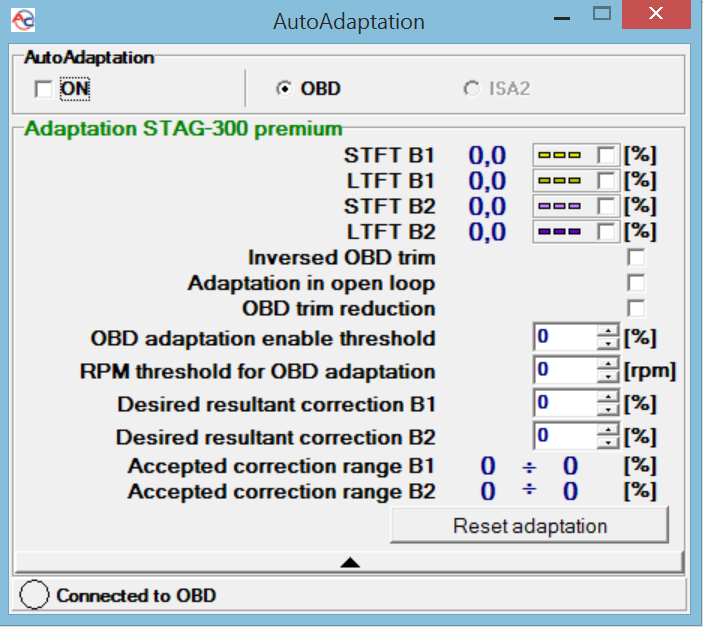Click Desired resultant correction B2 field
The image size is (703, 627).
[x=566, y=436]
